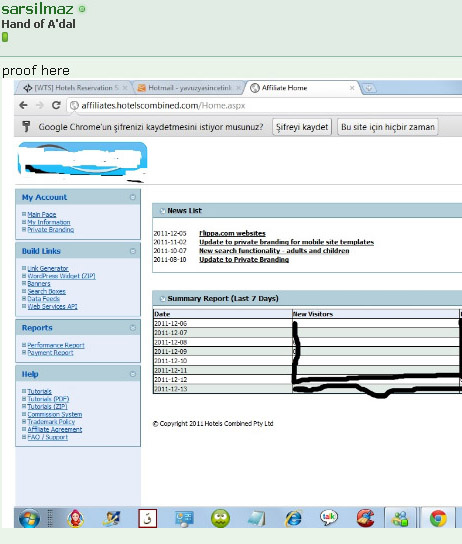Click the key icon in the password bar
The height and width of the screenshot is (544, 462).
26,127
